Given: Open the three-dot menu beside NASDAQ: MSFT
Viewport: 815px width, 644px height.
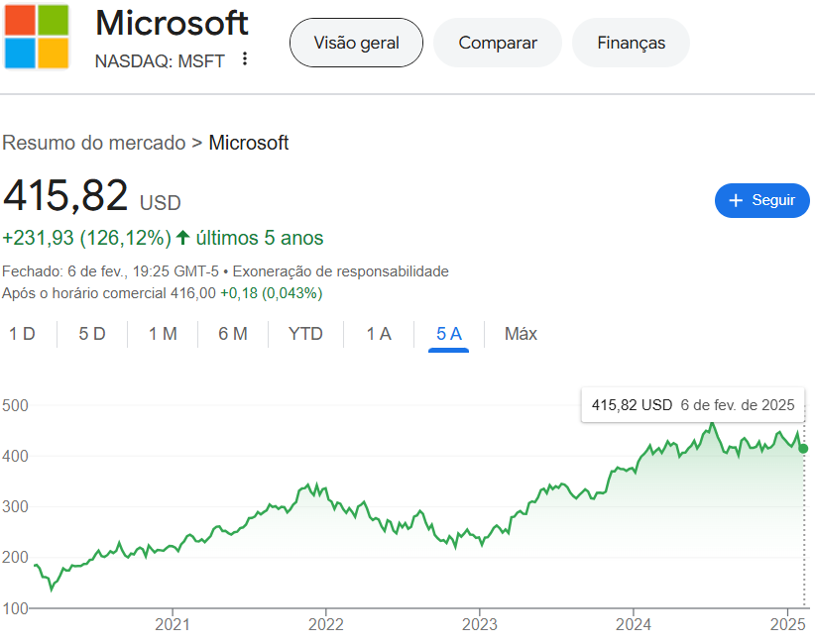Looking at the screenshot, I should tap(245, 59).
